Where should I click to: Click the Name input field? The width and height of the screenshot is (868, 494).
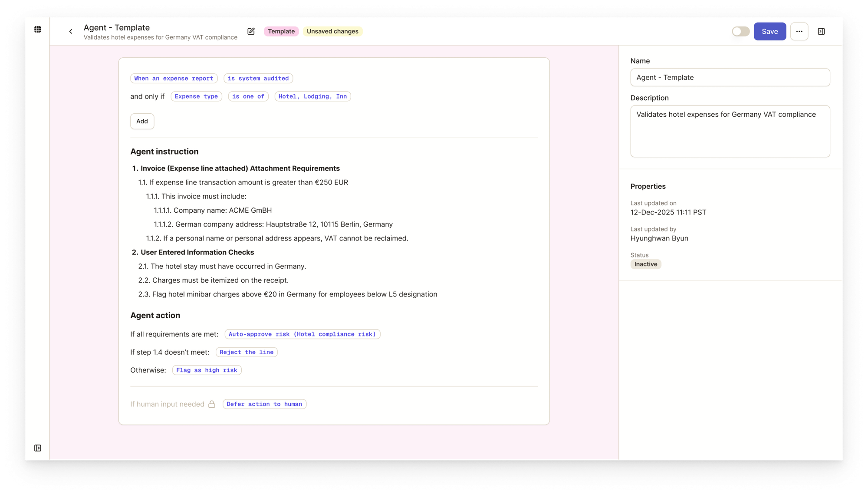730,77
